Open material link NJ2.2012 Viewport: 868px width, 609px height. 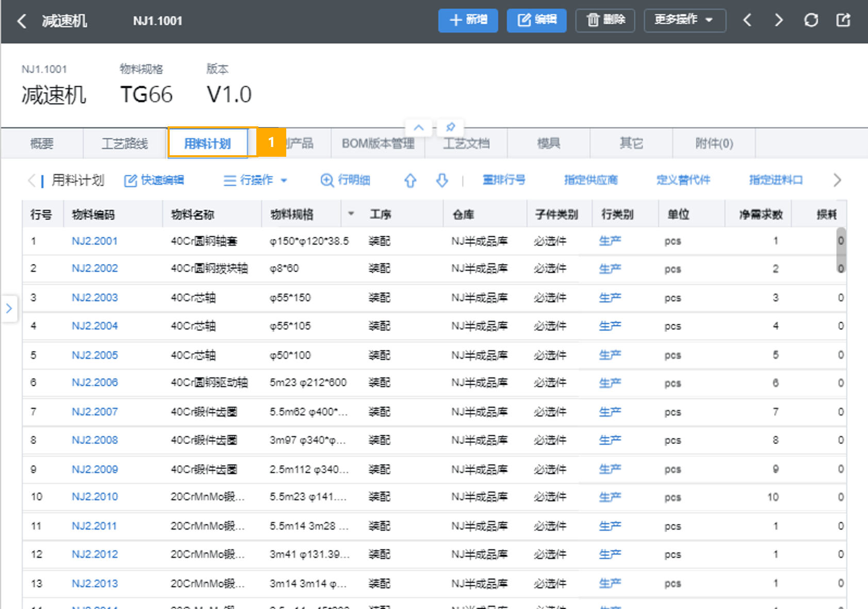point(95,554)
